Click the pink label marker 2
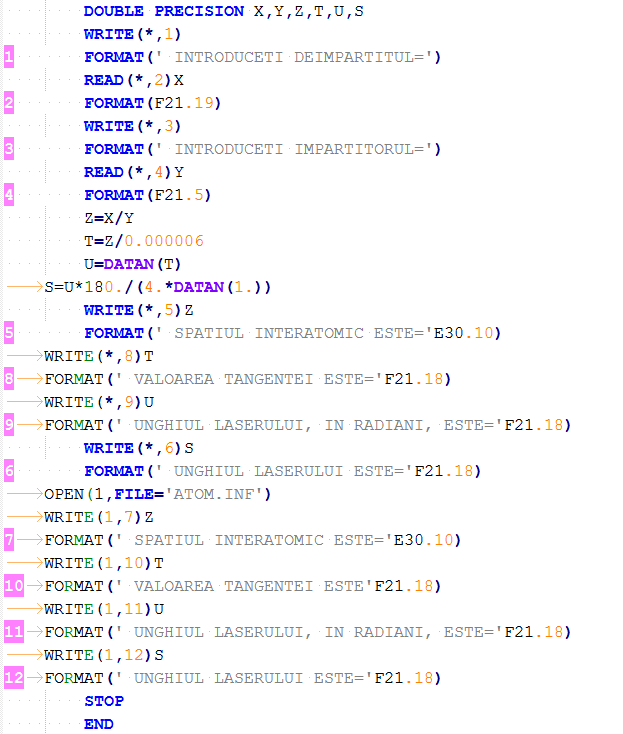 pyautogui.click(x=9, y=103)
